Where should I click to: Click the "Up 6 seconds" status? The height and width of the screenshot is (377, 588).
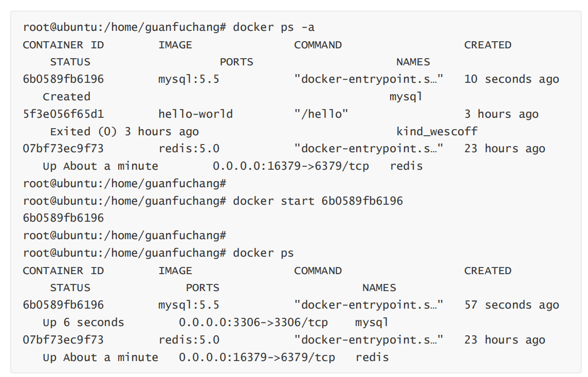[x=83, y=322]
